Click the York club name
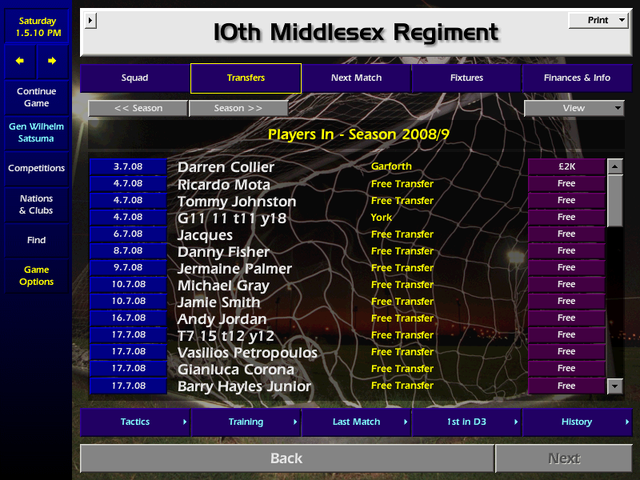The width and height of the screenshot is (640, 480). [x=381, y=218]
